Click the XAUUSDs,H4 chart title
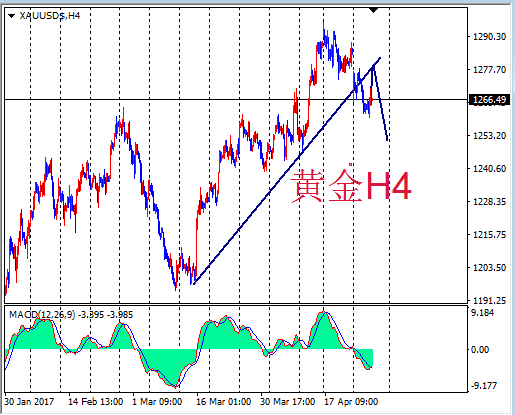Viewport: 515px width, 415px height. click(50, 16)
